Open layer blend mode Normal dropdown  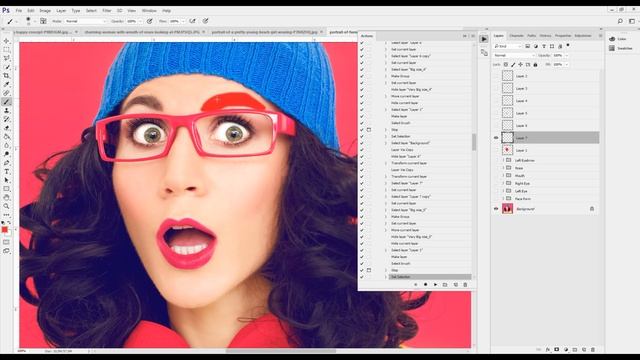(513, 55)
